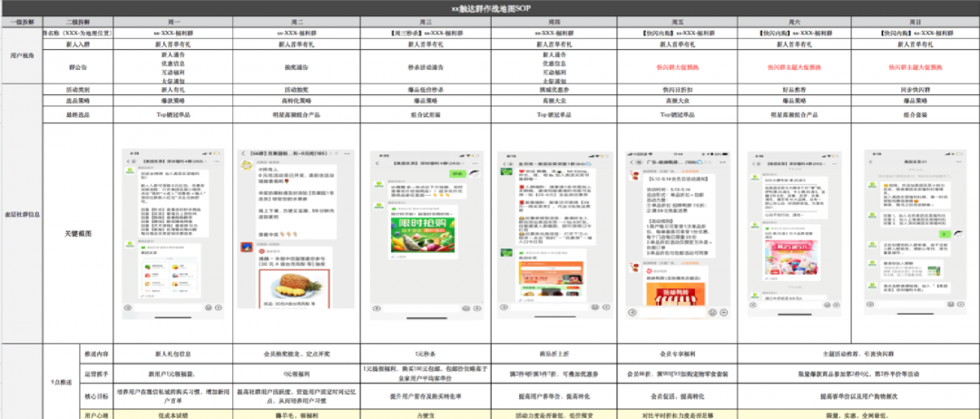This screenshot has height=419, width=980.
Task: Select the 运营抓手 row label
Action: [96, 373]
